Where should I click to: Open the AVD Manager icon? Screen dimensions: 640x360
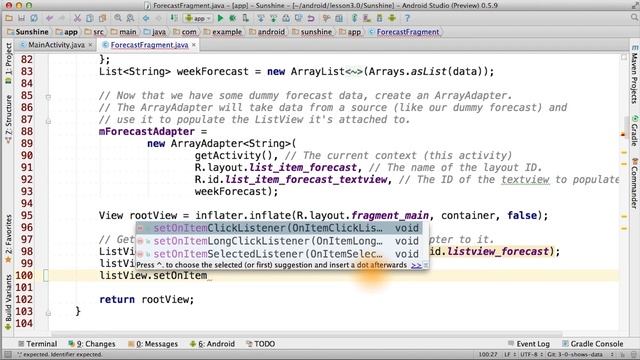367,18
